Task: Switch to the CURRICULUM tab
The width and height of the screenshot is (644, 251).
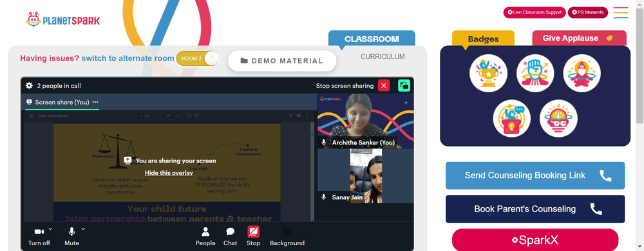Action: [383, 56]
